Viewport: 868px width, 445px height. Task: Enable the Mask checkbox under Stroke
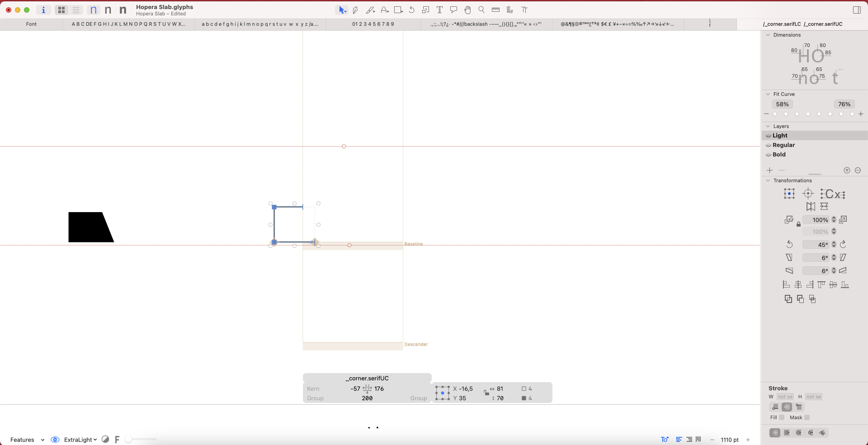807,417
